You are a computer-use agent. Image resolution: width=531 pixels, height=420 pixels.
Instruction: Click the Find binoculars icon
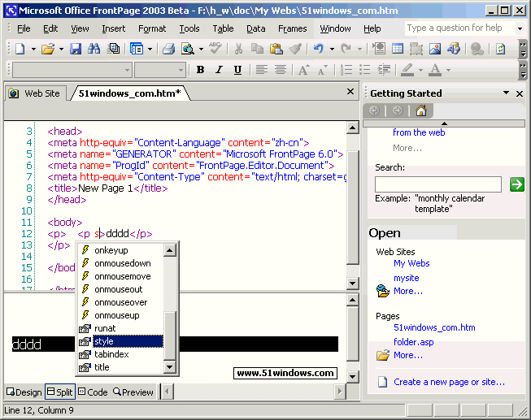[94, 49]
